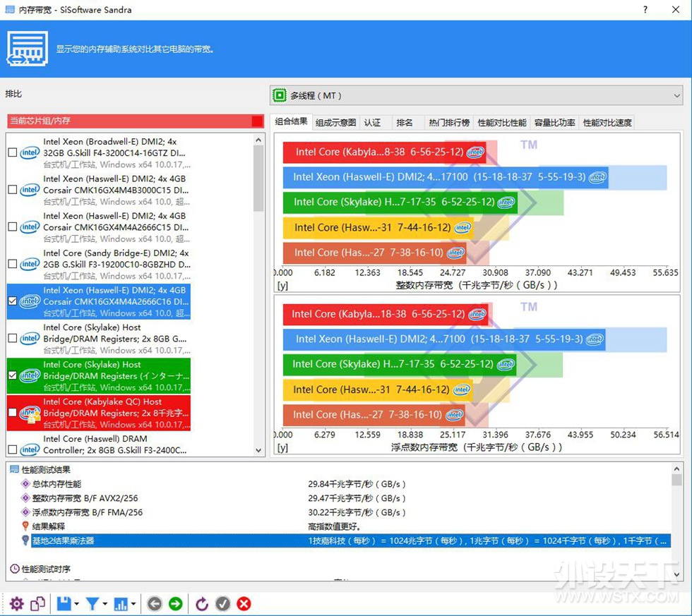The height and width of the screenshot is (616, 692).
Task: Click the save floppy disk icon
Action: point(64,604)
